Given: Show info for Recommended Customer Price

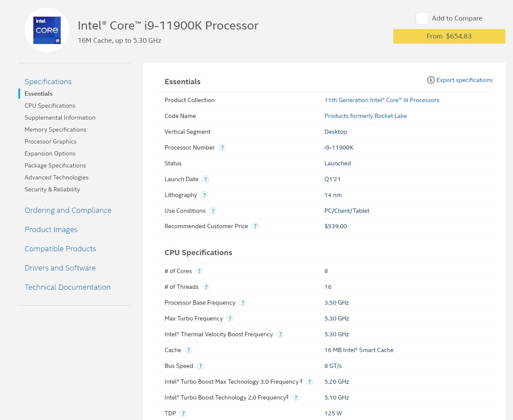Looking at the screenshot, I should tap(255, 226).
